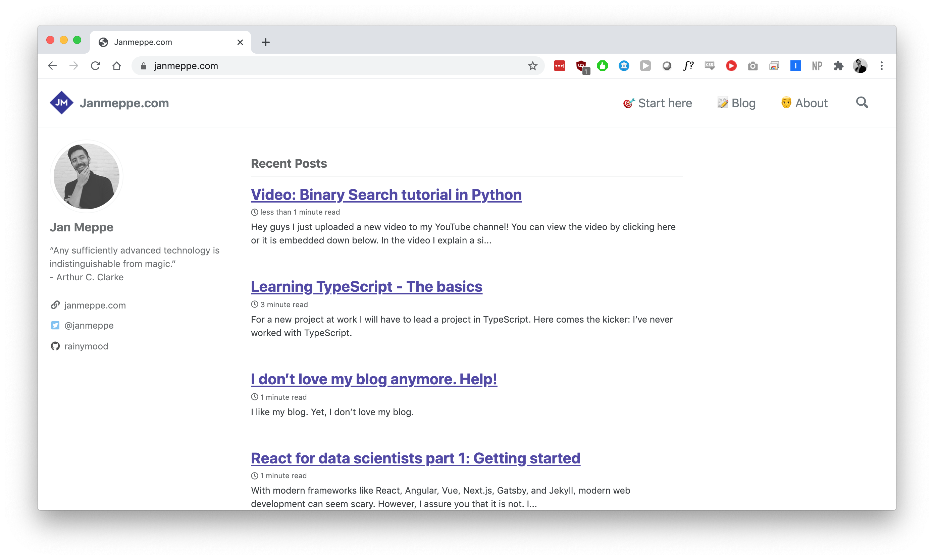Click the red play button extension
Image resolution: width=934 pixels, height=560 pixels.
click(x=731, y=66)
